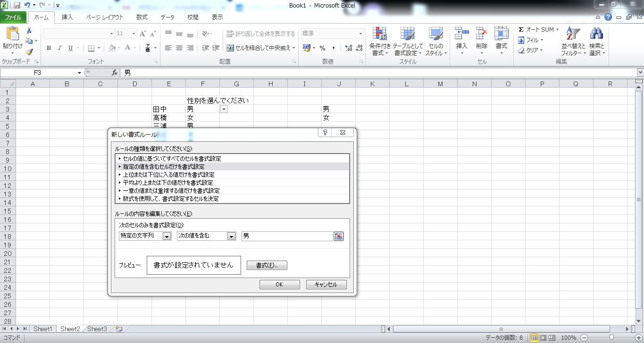Switch to the 挿入 ribbon tab

coord(67,17)
